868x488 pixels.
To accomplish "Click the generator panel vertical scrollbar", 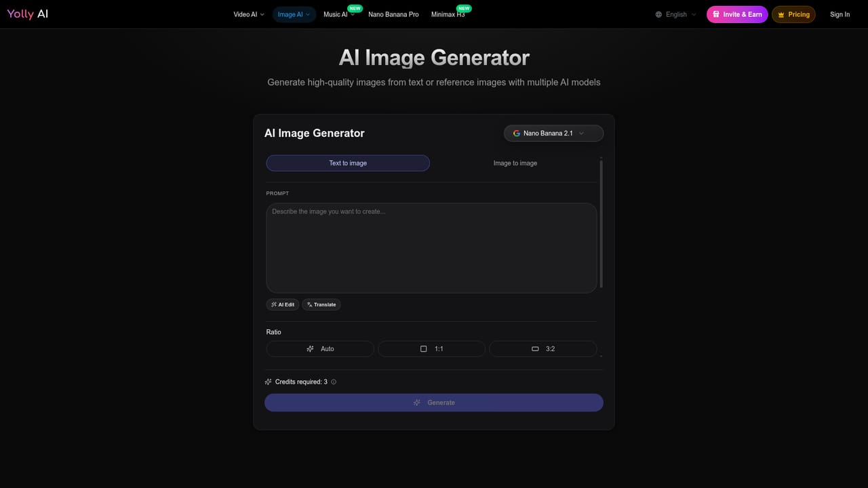I will (601, 224).
